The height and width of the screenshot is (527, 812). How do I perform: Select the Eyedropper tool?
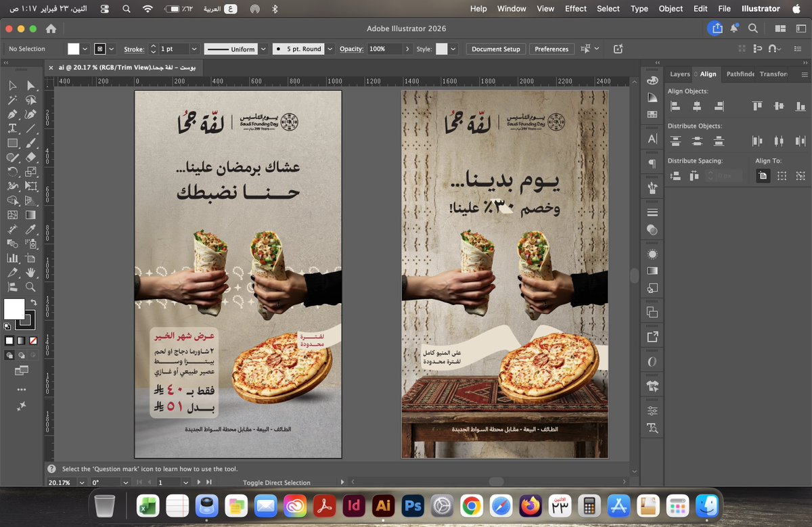point(30,229)
